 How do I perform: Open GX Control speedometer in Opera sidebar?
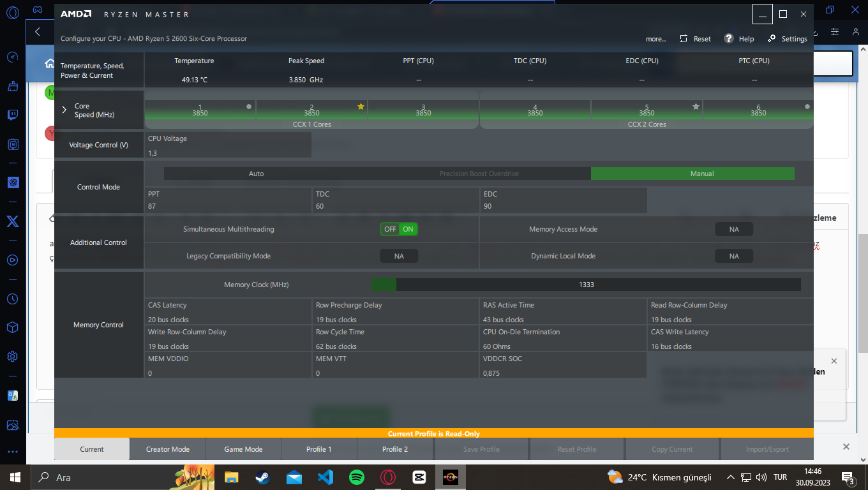pos(13,57)
